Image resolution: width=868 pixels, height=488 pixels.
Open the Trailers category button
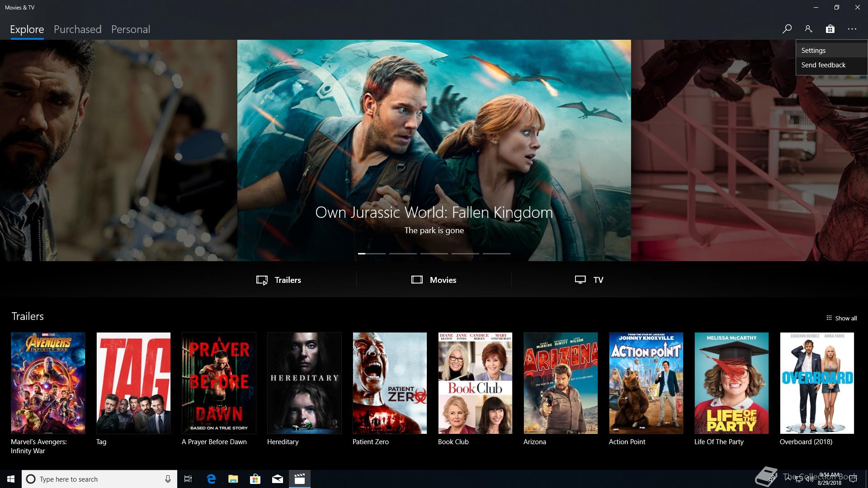(x=278, y=280)
